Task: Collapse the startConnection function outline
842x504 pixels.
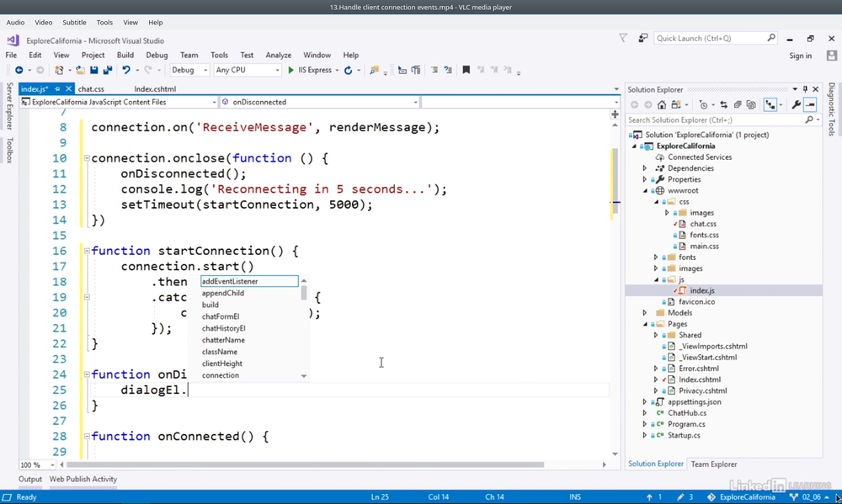Action: click(87, 251)
